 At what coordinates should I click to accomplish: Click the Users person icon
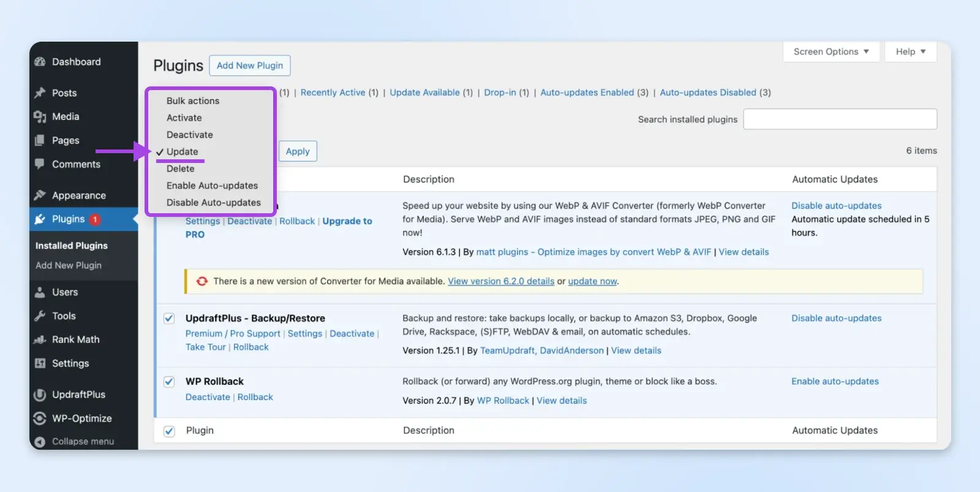pyautogui.click(x=40, y=292)
